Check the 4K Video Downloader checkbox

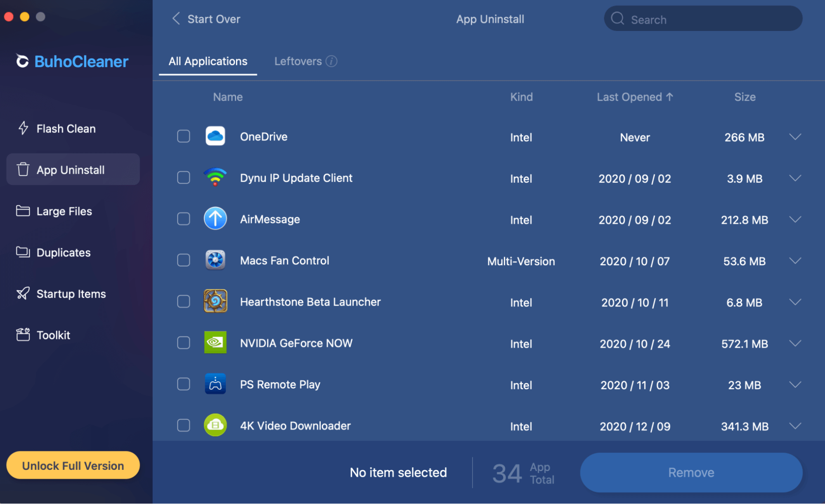tap(183, 425)
